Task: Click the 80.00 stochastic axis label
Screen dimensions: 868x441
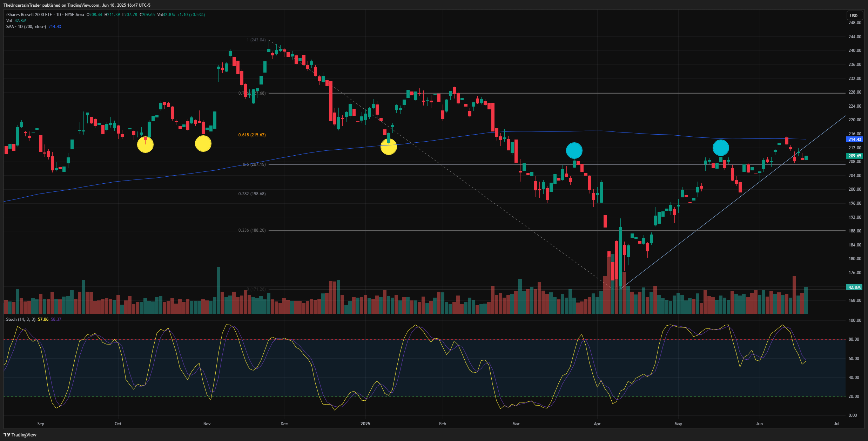Action: [x=854, y=339]
